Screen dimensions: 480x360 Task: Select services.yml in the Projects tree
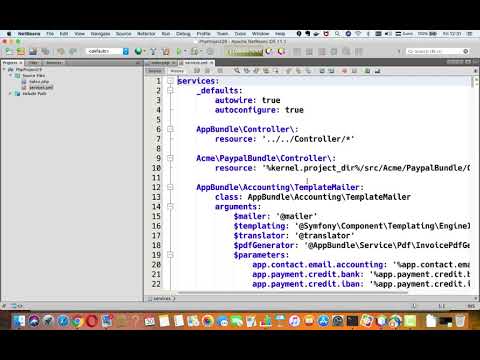pyautogui.click(x=41, y=88)
